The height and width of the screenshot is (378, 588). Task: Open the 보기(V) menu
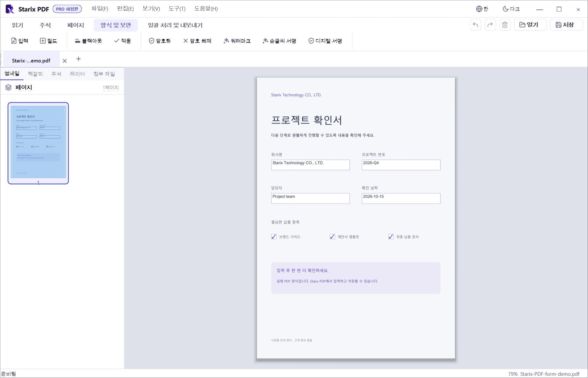pos(151,9)
